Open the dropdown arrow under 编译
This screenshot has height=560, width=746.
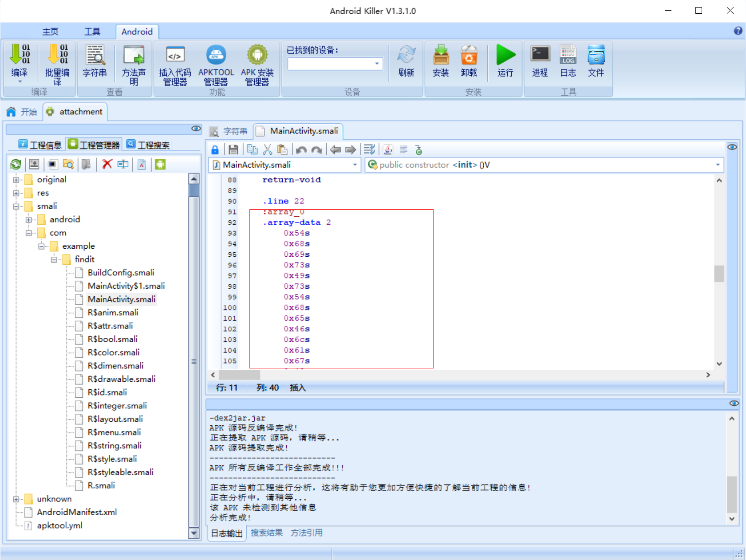pyautogui.click(x=20, y=82)
